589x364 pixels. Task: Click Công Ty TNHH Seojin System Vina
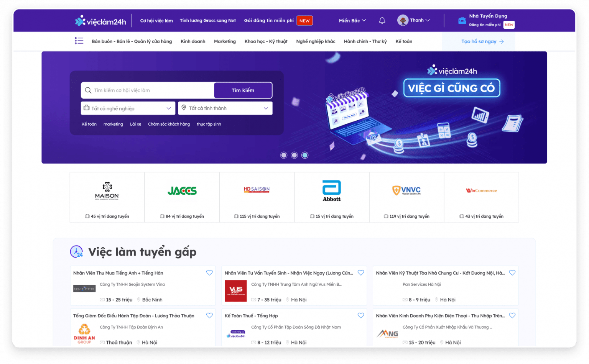132,284
